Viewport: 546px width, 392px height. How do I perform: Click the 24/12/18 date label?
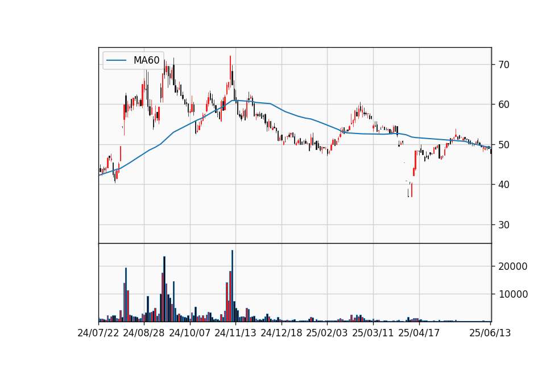point(282,333)
